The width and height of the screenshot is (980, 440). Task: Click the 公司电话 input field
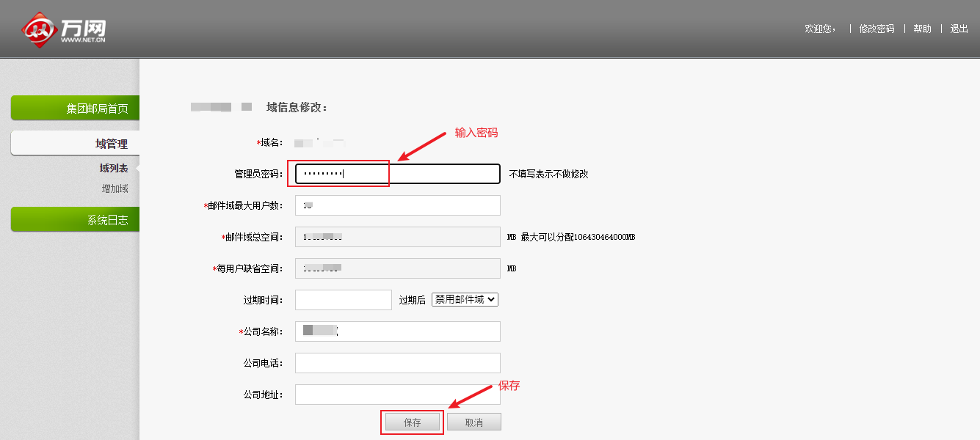click(x=397, y=363)
